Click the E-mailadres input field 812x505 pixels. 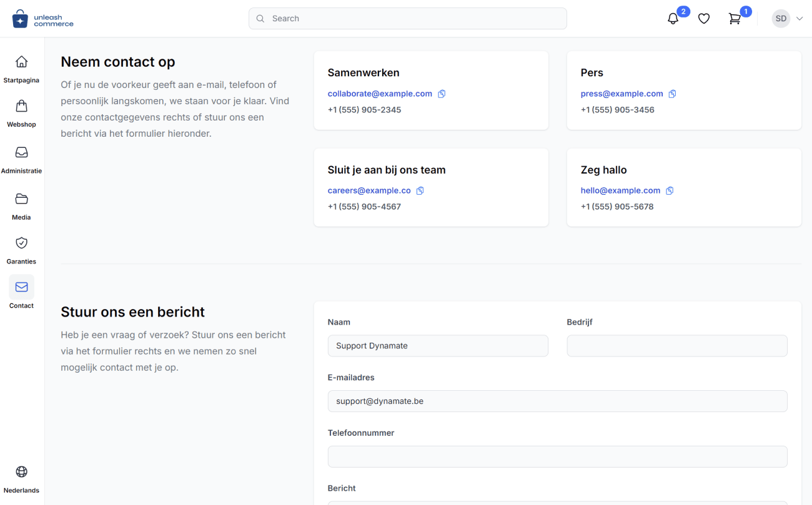click(x=557, y=401)
